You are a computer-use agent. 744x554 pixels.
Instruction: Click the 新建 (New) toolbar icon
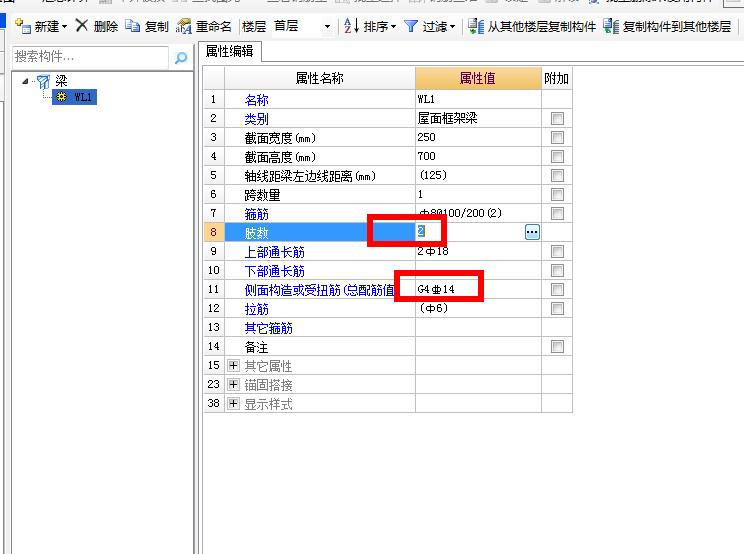22,26
